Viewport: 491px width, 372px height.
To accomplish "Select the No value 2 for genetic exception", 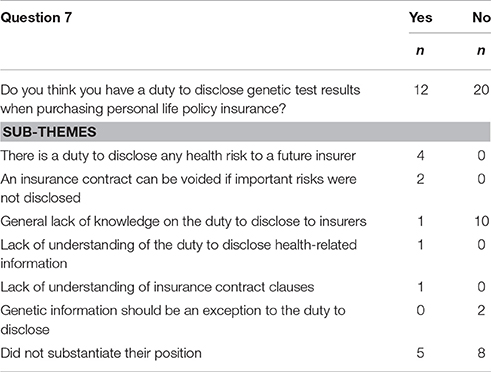I will [481, 311].
